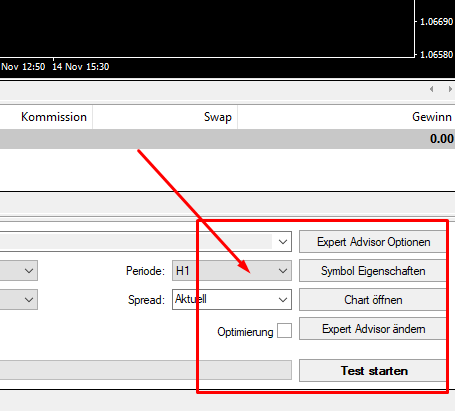Open the Spread Aktuell dropdown

click(x=232, y=299)
